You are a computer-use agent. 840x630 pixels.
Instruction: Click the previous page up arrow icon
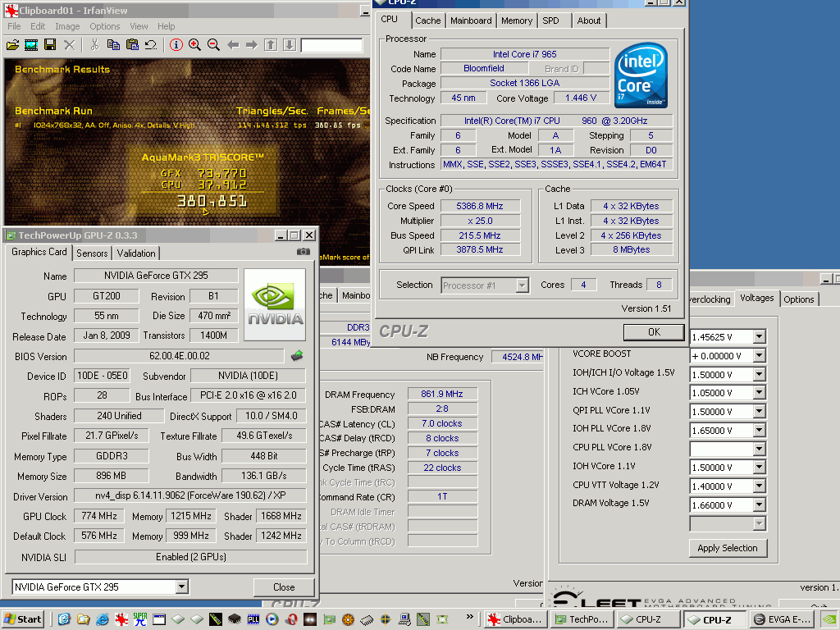click(x=271, y=45)
